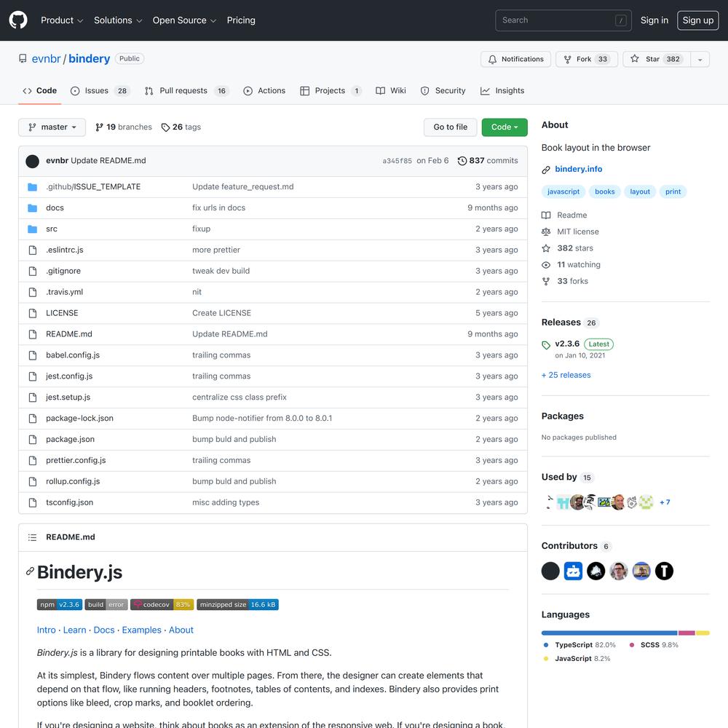Open the README outline list icon
The height and width of the screenshot is (728, 728).
click(x=32, y=537)
